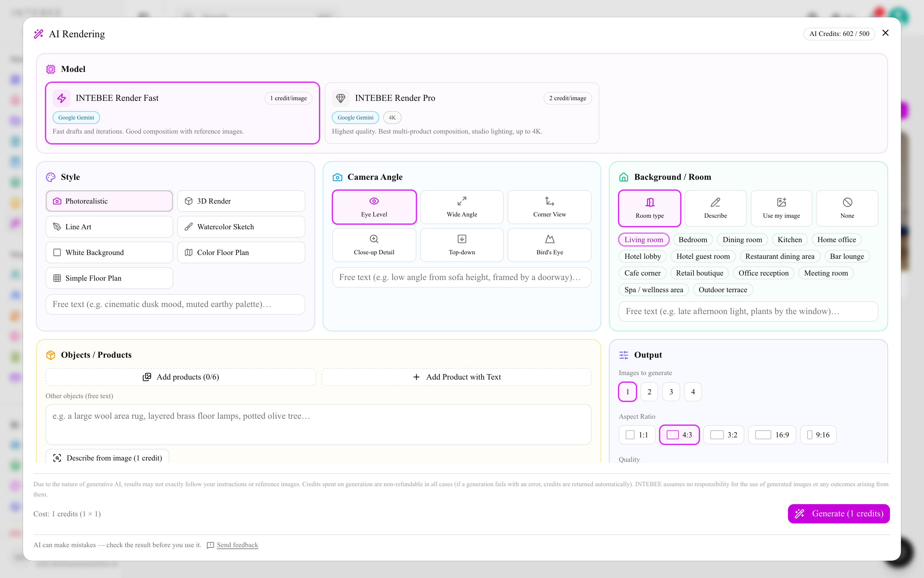Select the 9:16 portrait aspect ratio
The width and height of the screenshot is (924, 578).
tap(818, 435)
